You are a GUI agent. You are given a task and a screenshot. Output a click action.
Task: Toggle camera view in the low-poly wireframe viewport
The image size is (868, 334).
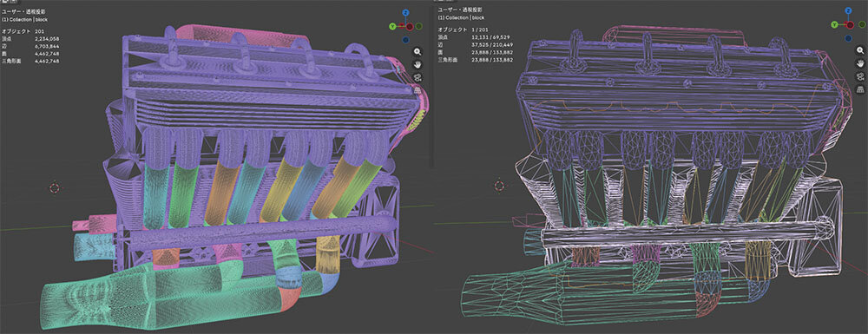[860, 77]
